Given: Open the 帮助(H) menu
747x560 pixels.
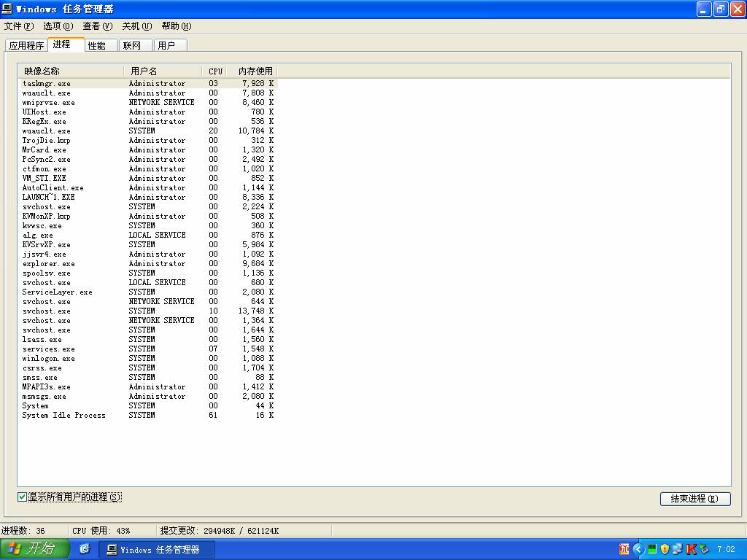Looking at the screenshot, I should pyautogui.click(x=177, y=26).
